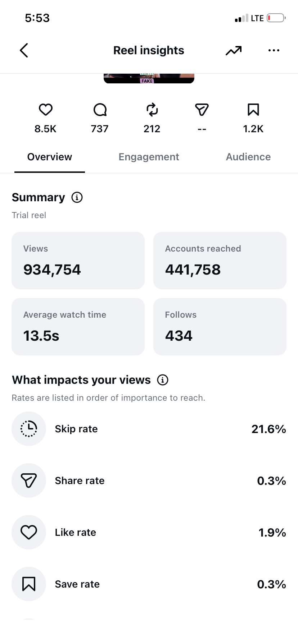Open the reel thumbnail preview
Image resolution: width=298 pixels, height=644 pixels.
point(149,78)
